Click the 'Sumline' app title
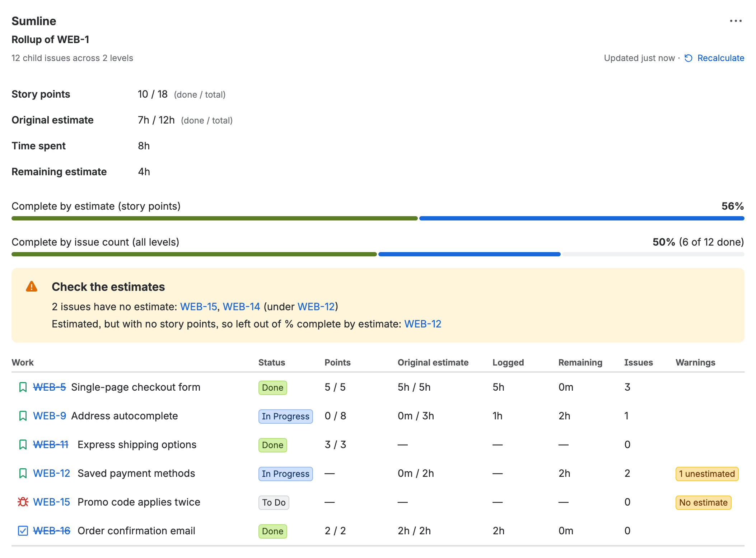This screenshot has width=756, height=558. (x=34, y=21)
